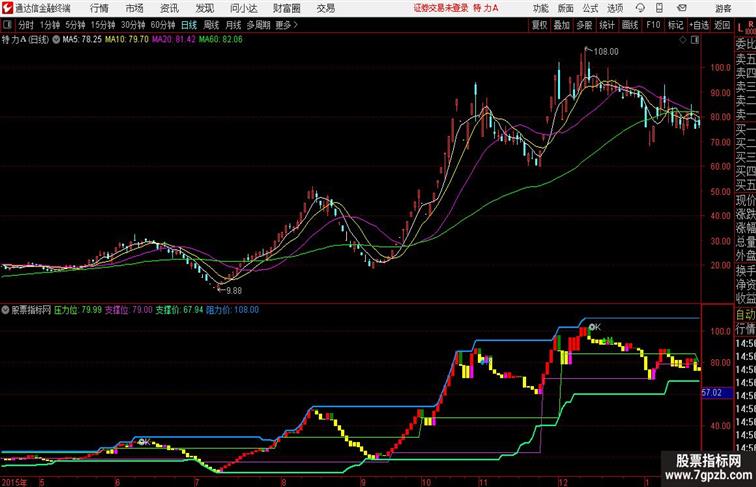Click the MA5: 78.25 indicator value

pyautogui.click(x=82, y=40)
